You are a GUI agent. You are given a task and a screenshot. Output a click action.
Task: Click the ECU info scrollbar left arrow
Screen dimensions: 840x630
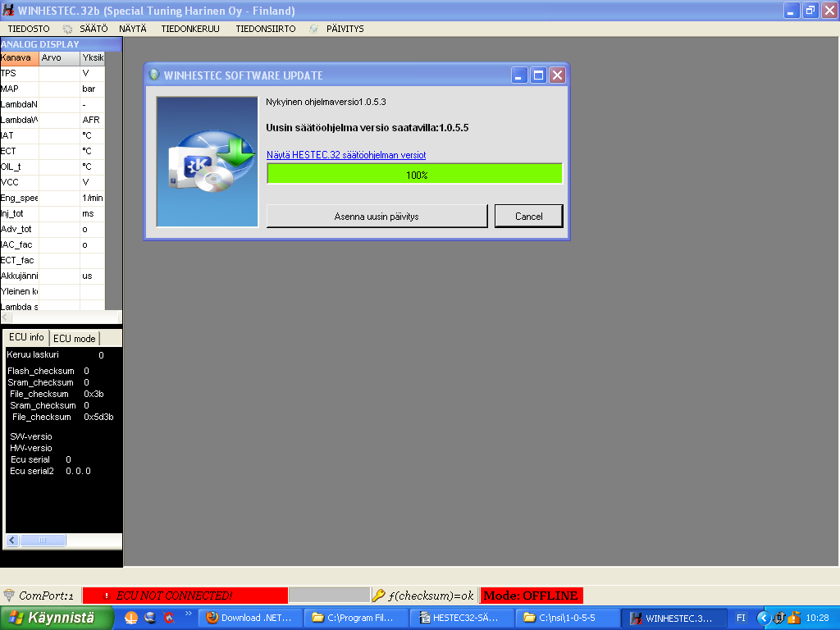coord(12,540)
